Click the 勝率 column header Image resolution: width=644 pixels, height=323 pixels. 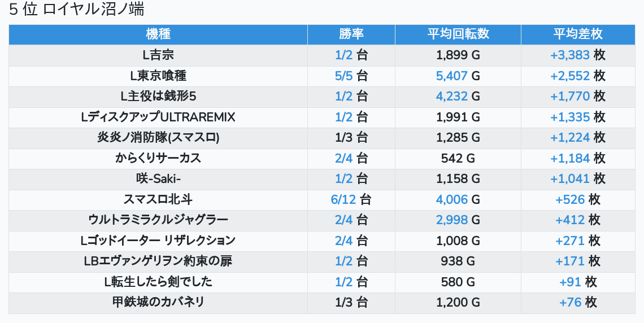click(x=351, y=34)
